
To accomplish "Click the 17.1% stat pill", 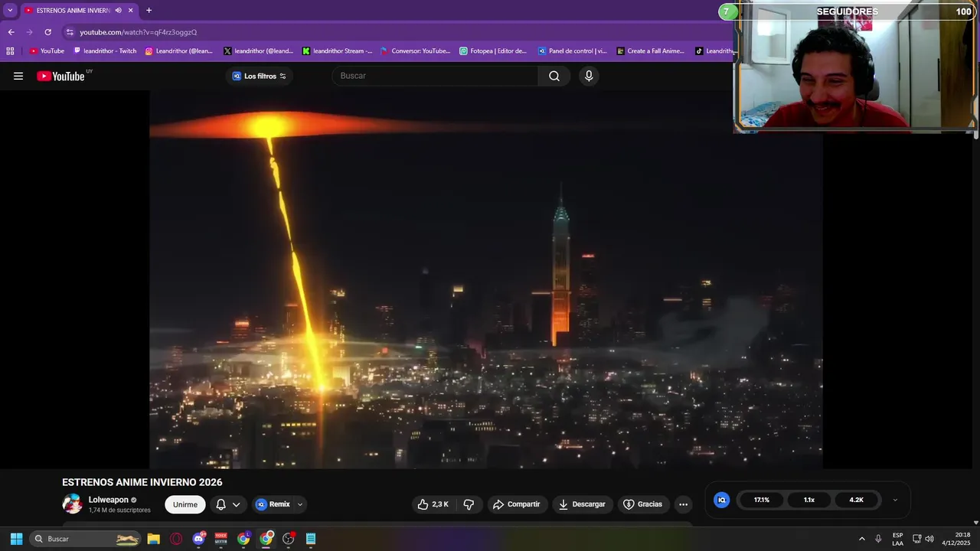I will 761,500.
